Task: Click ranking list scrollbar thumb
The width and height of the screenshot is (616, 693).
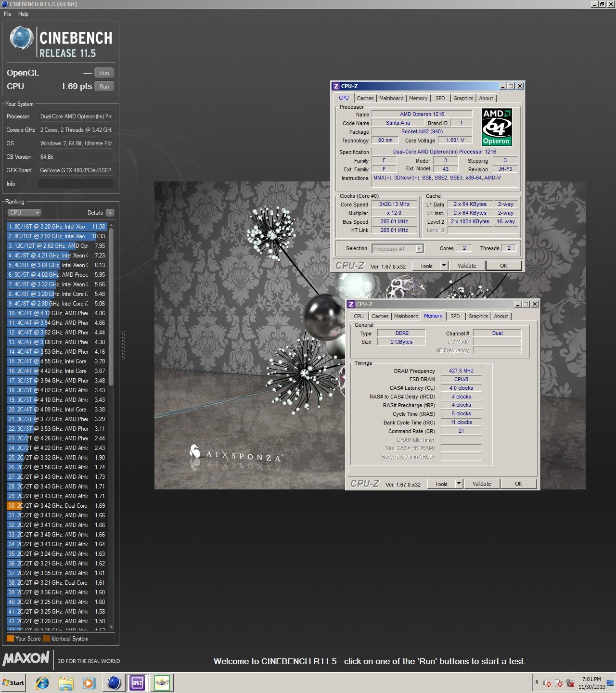Action: click(x=112, y=307)
